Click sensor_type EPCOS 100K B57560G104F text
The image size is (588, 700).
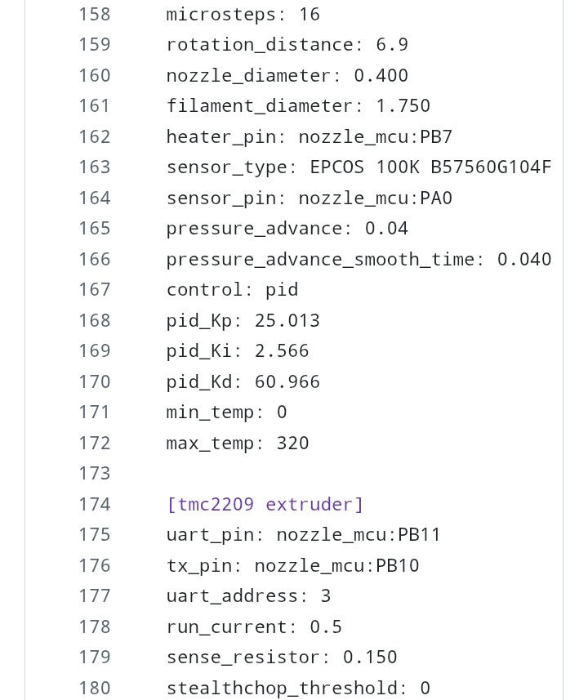(359, 167)
